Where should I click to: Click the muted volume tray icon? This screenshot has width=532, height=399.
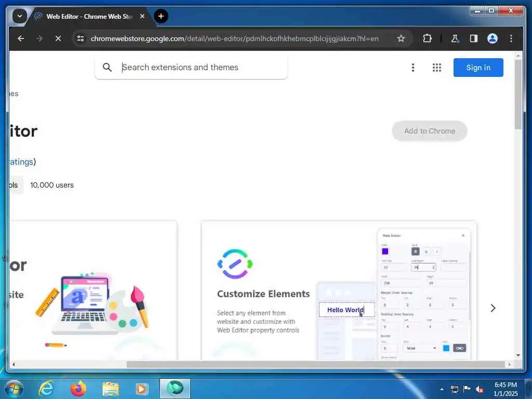480,390
